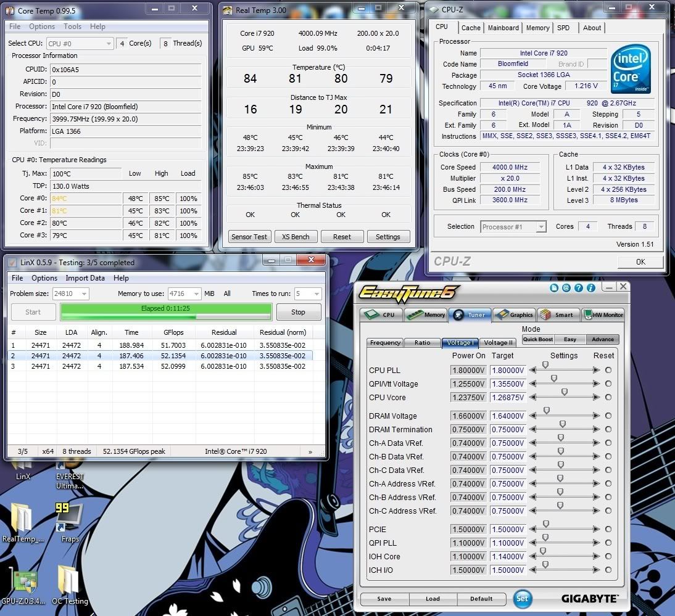The image size is (675, 616).
Task: Click the left arrow on the QPI/Vtt Voltage row
Action: (533, 384)
